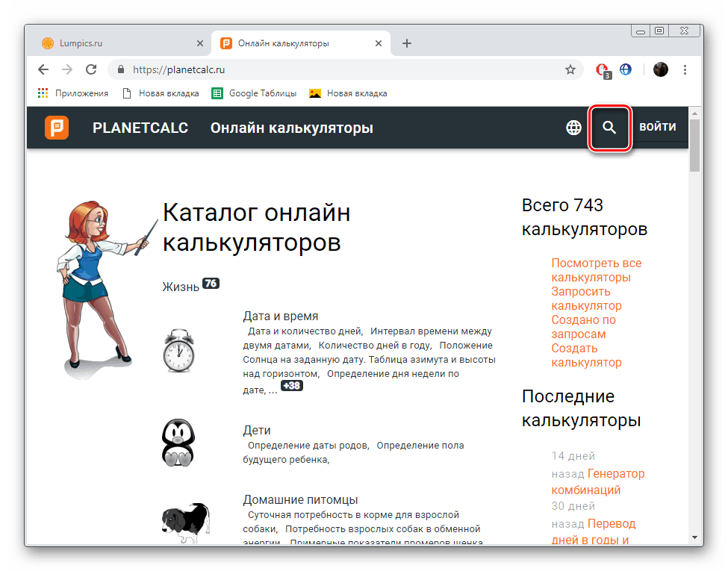Screen dimensions: 728x571
Task: Open the Chrome three-dot menu
Action: (685, 69)
